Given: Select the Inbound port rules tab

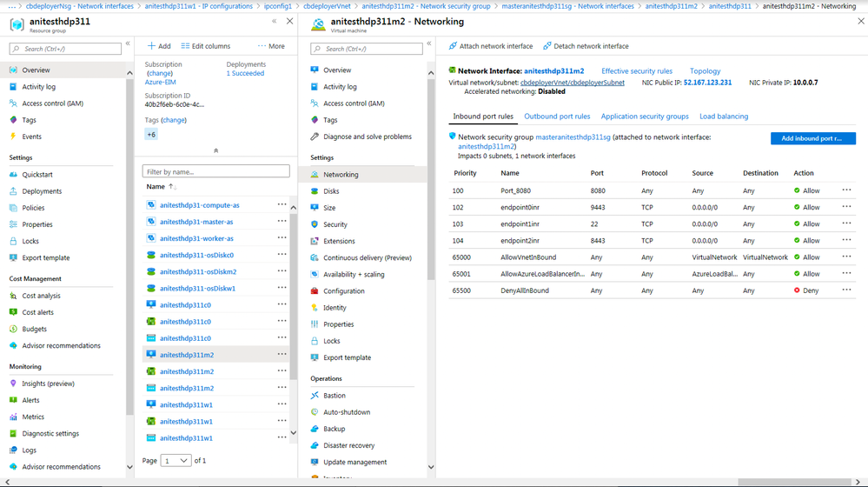Looking at the screenshot, I should pos(483,117).
